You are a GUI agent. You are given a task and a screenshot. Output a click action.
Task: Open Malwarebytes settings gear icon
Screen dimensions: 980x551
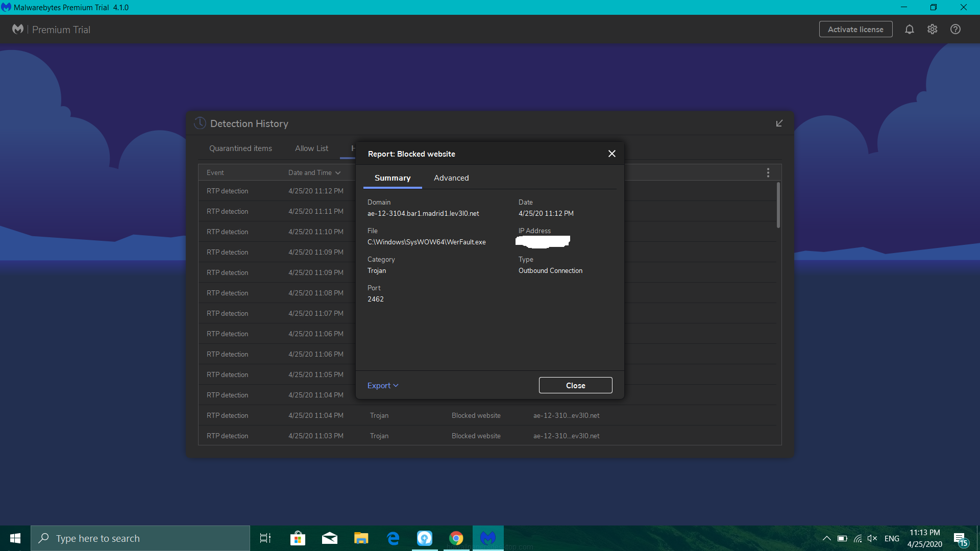pos(933,30)
